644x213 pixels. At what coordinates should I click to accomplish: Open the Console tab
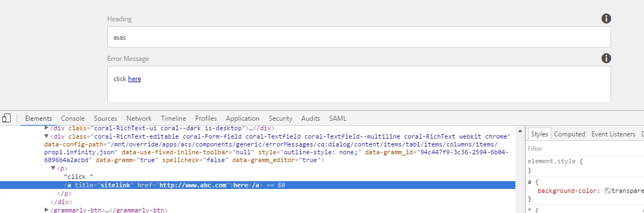click(73, 118)
